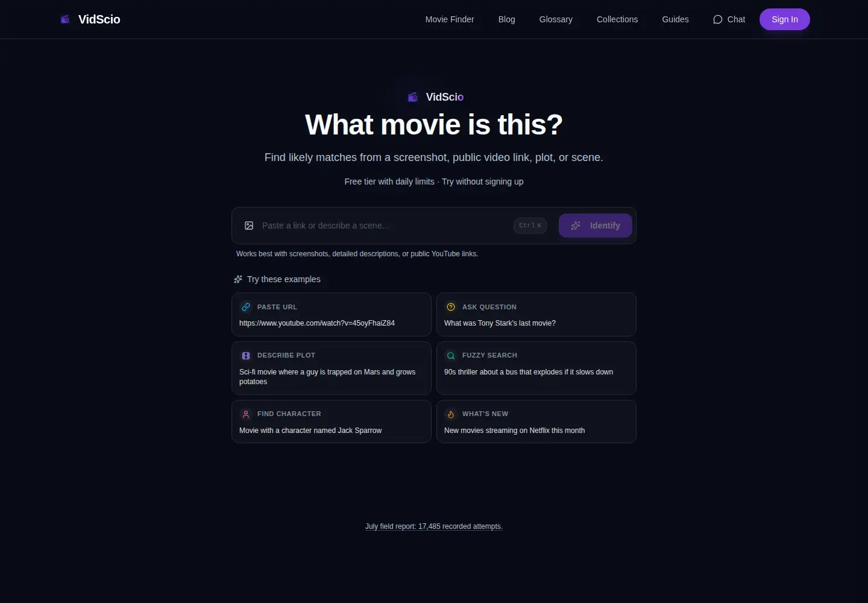Image resolution: width=868 pixels, height=603 pixels.
Task: Choose the Jack Sparrow character example
Action: coord(332,421)
